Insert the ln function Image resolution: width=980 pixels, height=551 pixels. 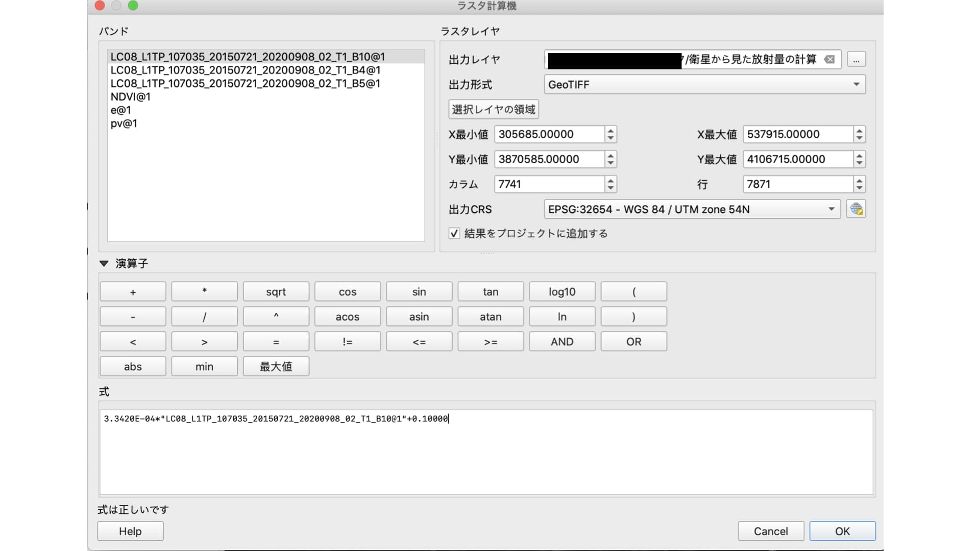click(x=562, y=317)
